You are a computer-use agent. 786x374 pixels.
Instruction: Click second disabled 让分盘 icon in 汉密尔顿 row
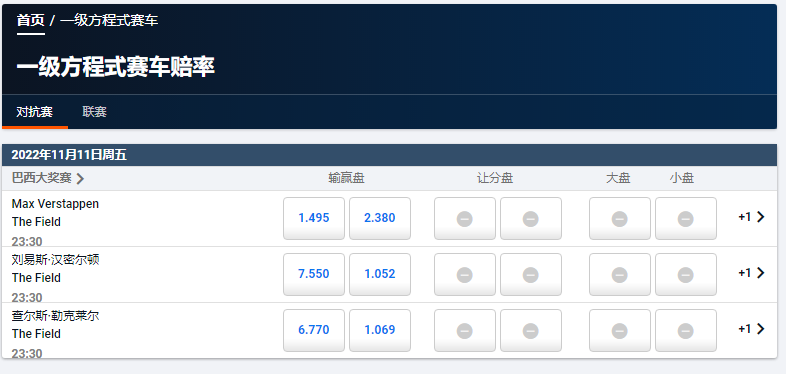(x=531, y=275)
